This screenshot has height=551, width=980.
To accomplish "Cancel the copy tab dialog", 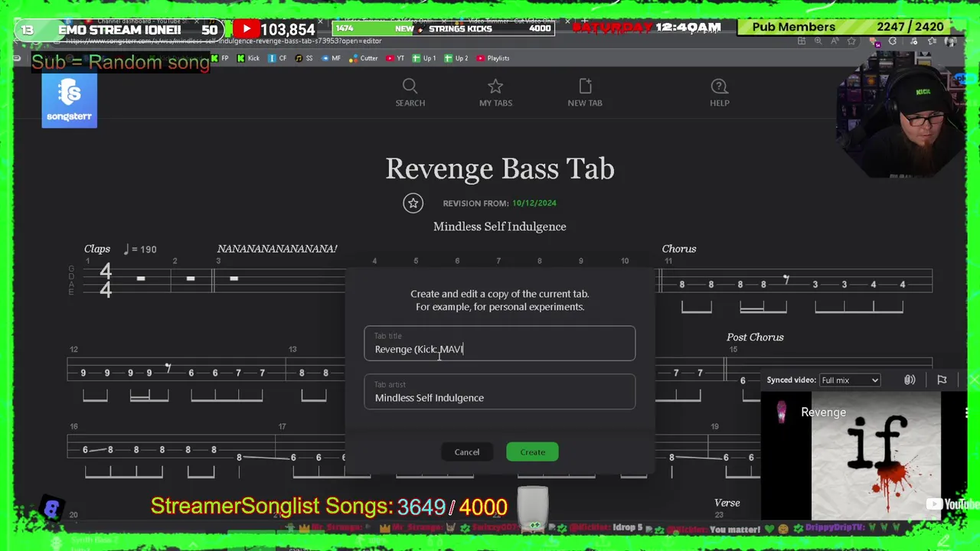I will click(467, 452).
